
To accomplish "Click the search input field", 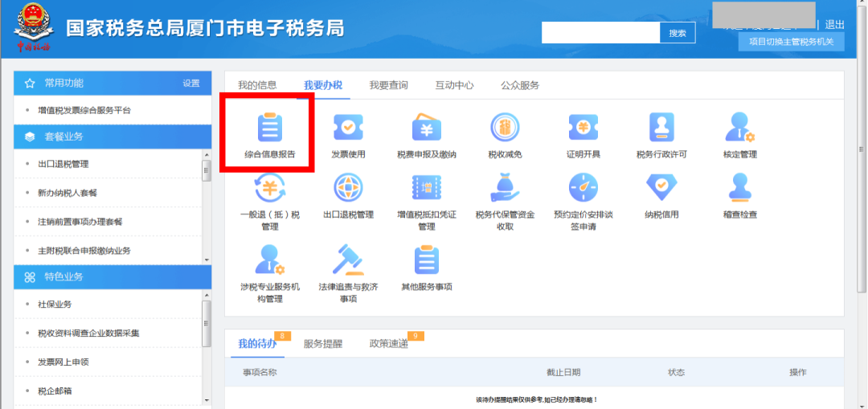I will [x=600, y=33].
